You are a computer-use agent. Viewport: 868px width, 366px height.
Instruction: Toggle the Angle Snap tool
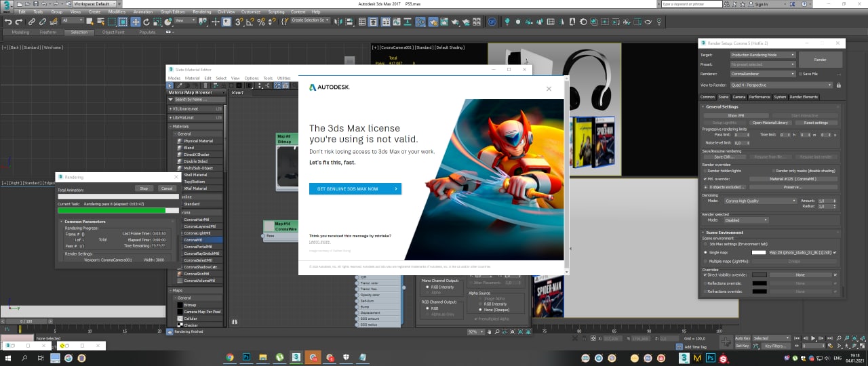pyautogui.click(x=250, y=22)
